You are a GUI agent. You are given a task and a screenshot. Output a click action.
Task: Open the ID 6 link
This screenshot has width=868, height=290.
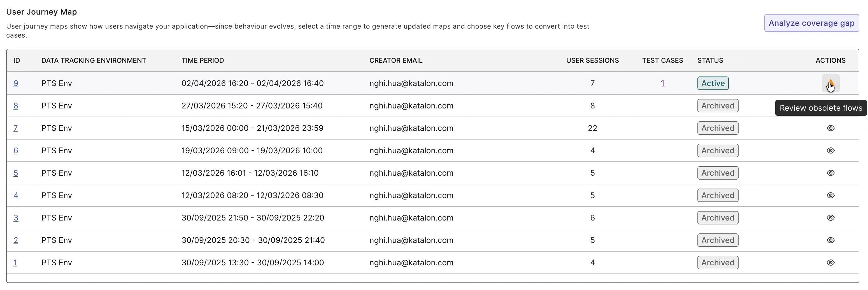click(x=16, y=151)
